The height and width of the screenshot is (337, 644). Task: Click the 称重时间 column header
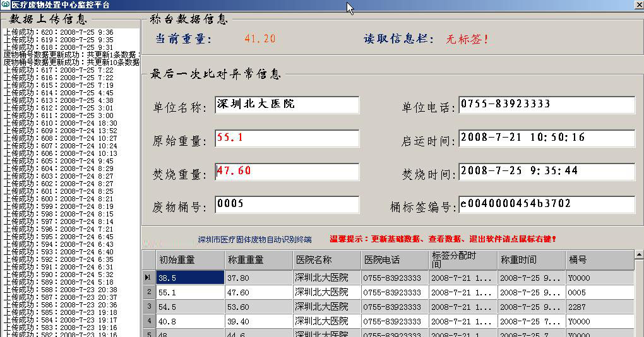530,259
